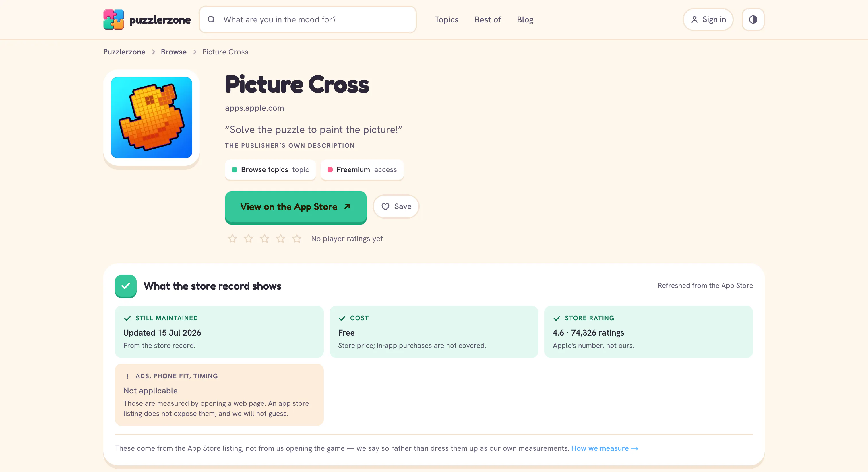Click 'Not applicable' text
This screenshot has height=472, width=868.
[x=150, y=391]
